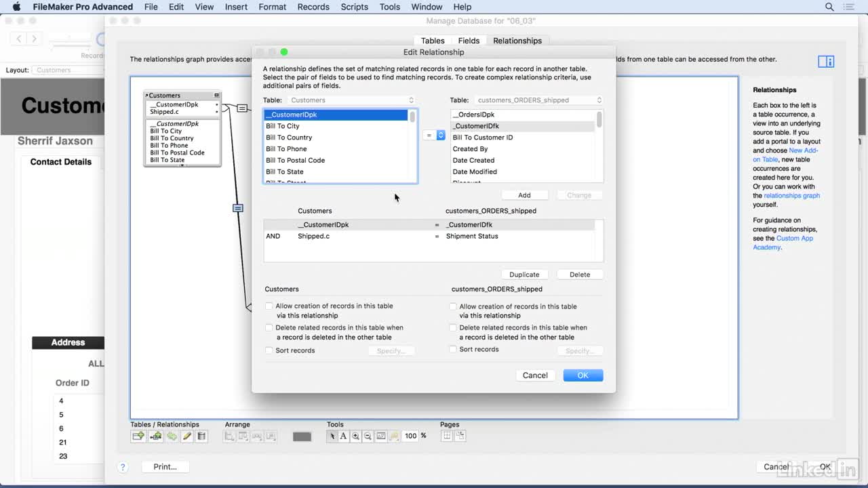The height and width of the screenshot is (488, 868).
Task: Switch to the Fields tab
Action: click(x=469, y=41)
